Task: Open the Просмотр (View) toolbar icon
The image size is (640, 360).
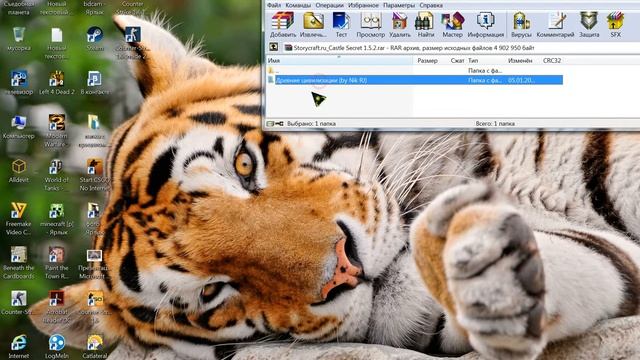Action: click(371, 25)
